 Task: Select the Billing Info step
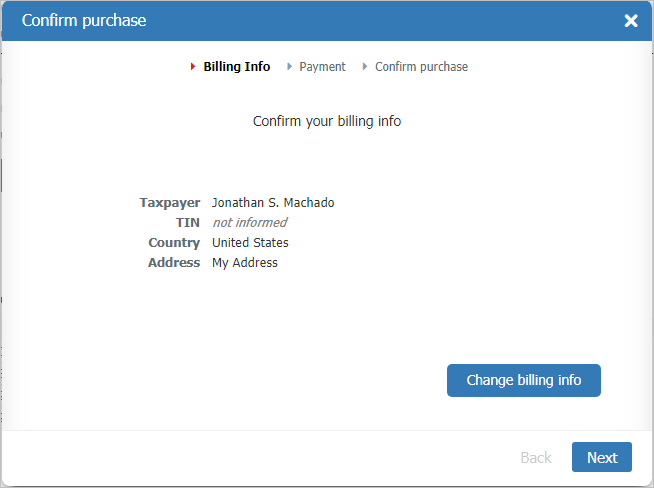236,67
